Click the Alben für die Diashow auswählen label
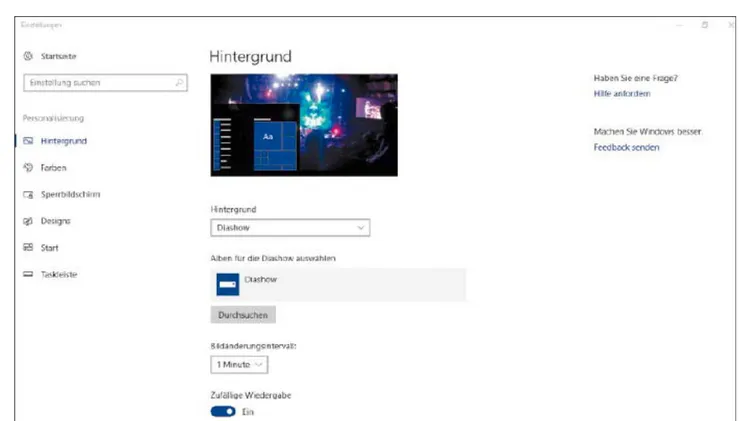The height and width of the screenshot is (421, 750). coord(273,258)
